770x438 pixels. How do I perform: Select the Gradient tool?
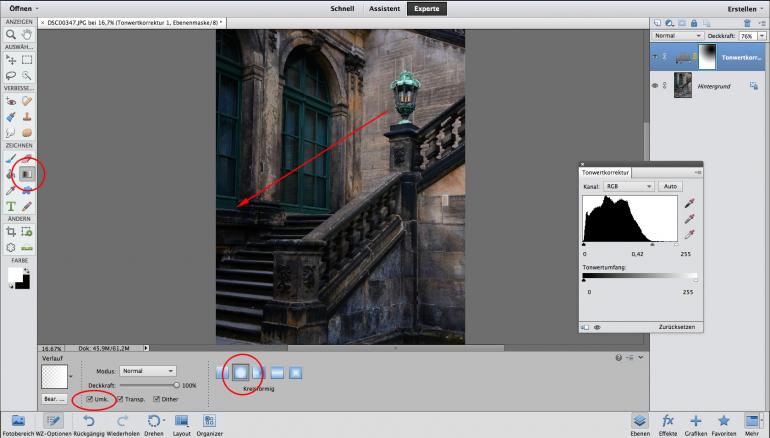pyautogui.click(x=27, y=174)
